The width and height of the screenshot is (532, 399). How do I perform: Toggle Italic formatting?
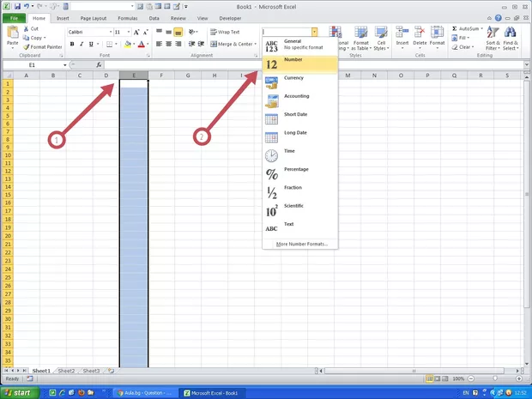coord(82,44)
